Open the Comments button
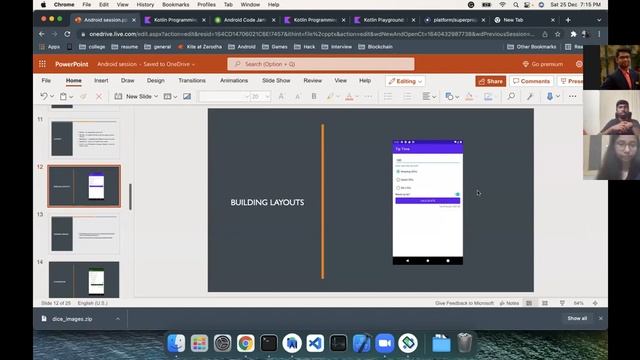This screenshot has height=360, width=640. [531, 81]
